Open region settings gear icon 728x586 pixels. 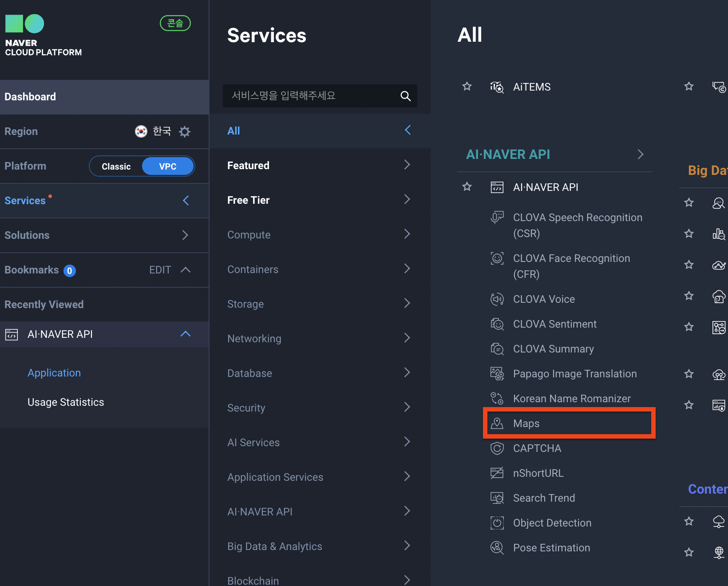coord(185,131)
